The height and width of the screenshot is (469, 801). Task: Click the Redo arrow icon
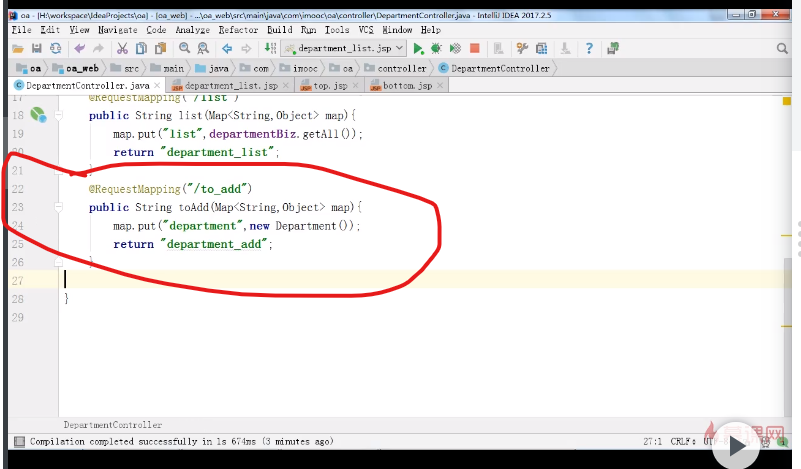(98, 49)
